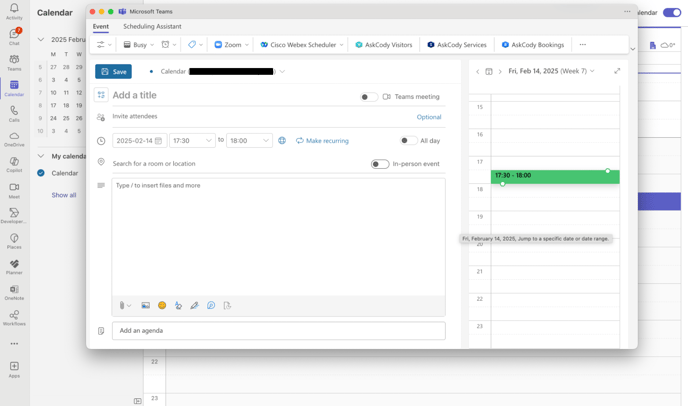This screenshot has height=406, width=688.
Task: Collapse 2025 February mini calendar
Action: point(41,40)
